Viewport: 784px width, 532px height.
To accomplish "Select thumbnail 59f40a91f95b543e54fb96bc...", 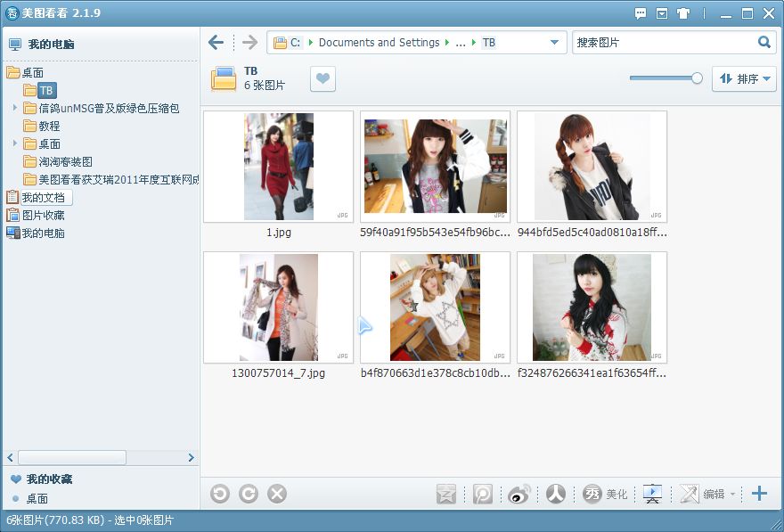I will click(x=435, y=167).
